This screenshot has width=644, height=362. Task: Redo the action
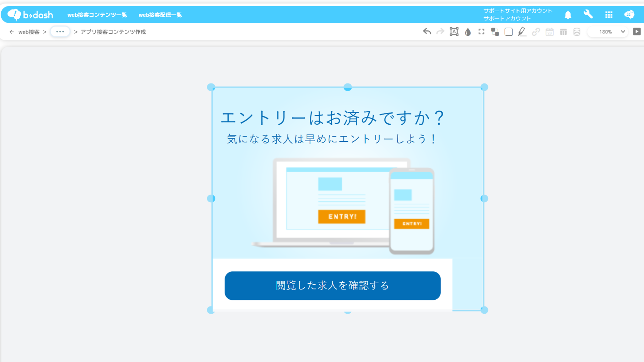[440, 32]
